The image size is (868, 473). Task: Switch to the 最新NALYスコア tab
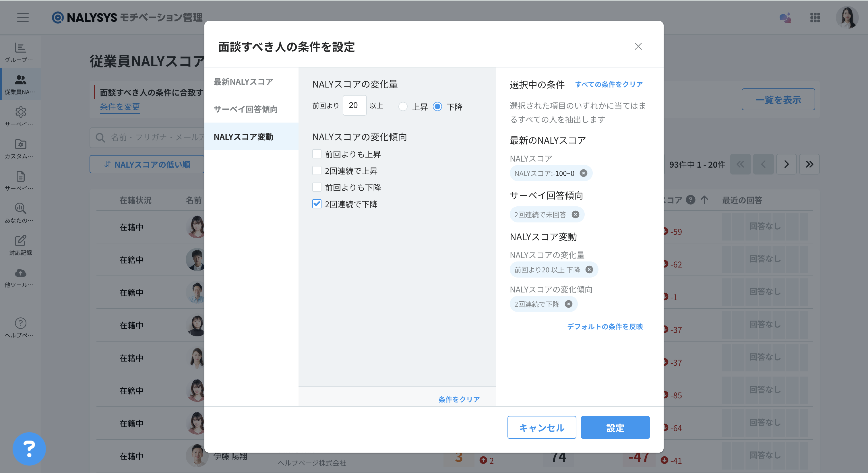(x=251, y=82)
